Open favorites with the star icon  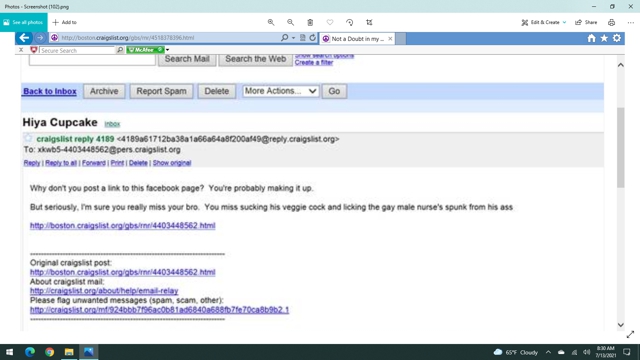(604, 38)
